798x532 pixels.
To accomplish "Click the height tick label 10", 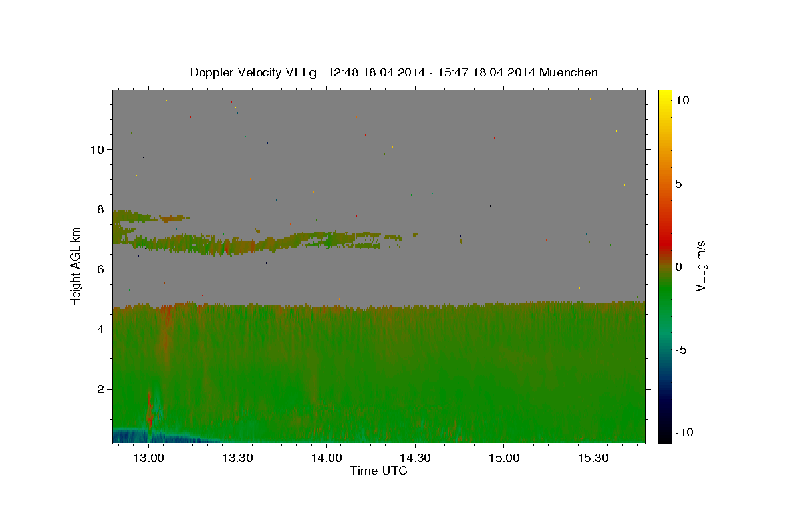I will click(x=98, y=149).
